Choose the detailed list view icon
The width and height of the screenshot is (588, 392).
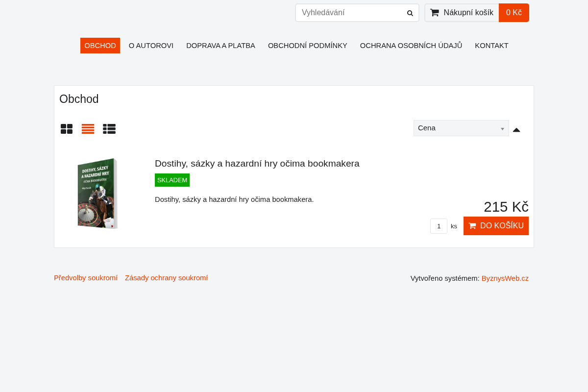click(x=109, y=129)
